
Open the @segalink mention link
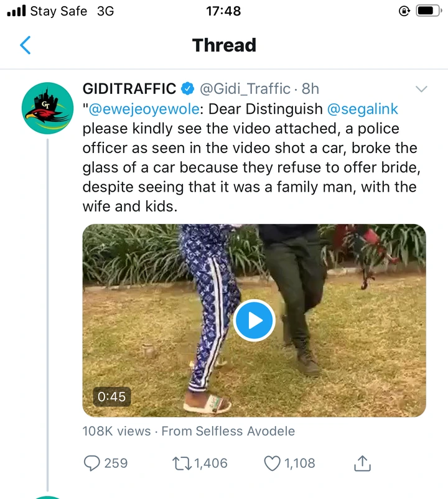click(362, 109)
